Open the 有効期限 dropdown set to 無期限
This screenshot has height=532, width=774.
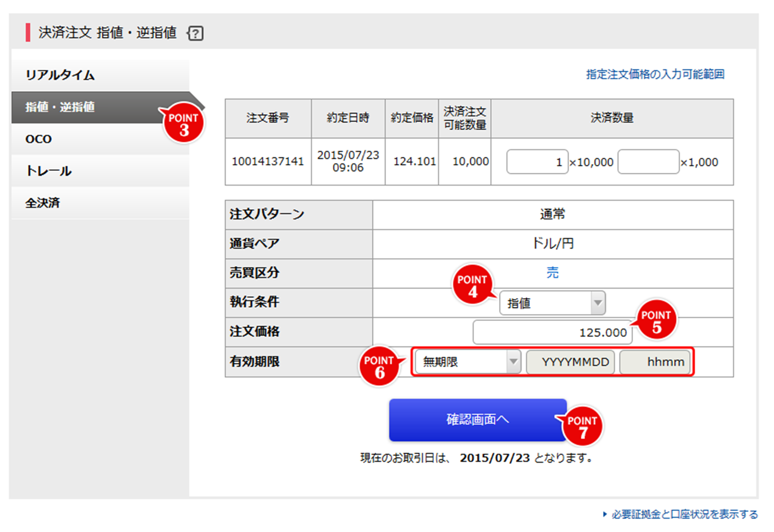pyautogui.click(x=467, y=362)
